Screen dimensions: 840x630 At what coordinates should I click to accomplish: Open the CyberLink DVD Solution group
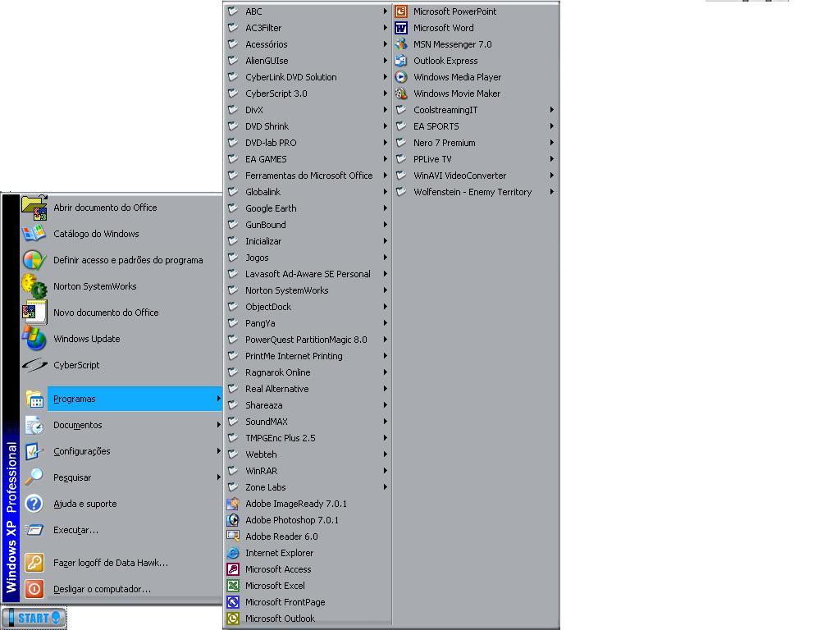coord(308,77)
